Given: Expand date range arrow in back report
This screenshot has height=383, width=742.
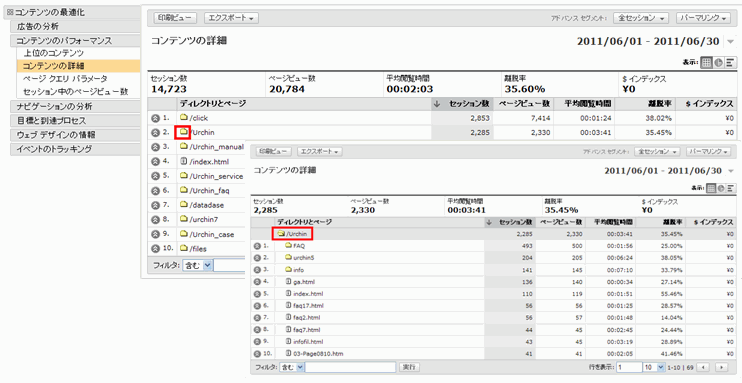Looking at the screenshot, I should coord(731,42).
